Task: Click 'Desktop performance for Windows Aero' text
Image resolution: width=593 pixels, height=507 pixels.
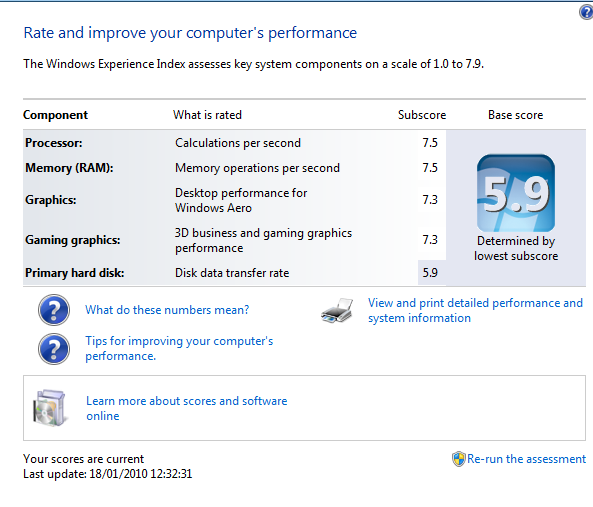Action: [x=241, y=200]
